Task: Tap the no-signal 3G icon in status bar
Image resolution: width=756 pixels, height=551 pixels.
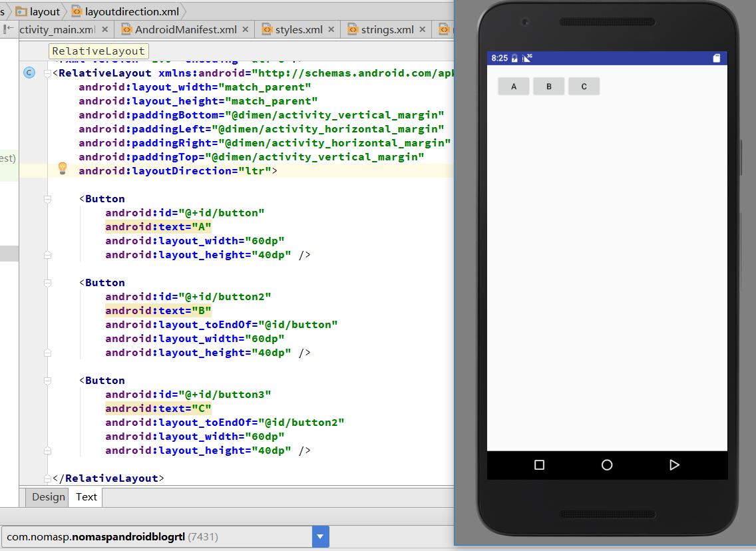Action: (x=527, y=59)
